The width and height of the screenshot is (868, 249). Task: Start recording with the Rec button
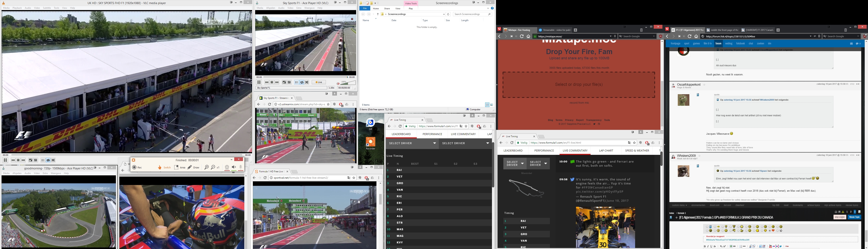[x=137, y=167]
